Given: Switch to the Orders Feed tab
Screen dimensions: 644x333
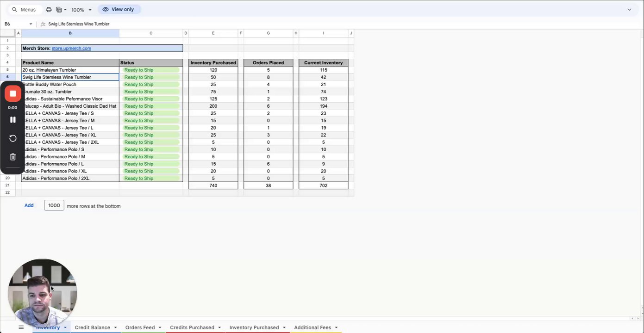Looking at the screenshot, I should coord(140,327).
